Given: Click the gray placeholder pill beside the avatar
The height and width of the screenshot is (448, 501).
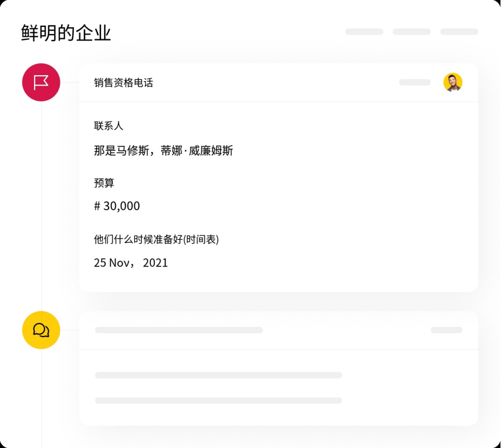Looking at the screenshot, I should [x=415, y=82].
